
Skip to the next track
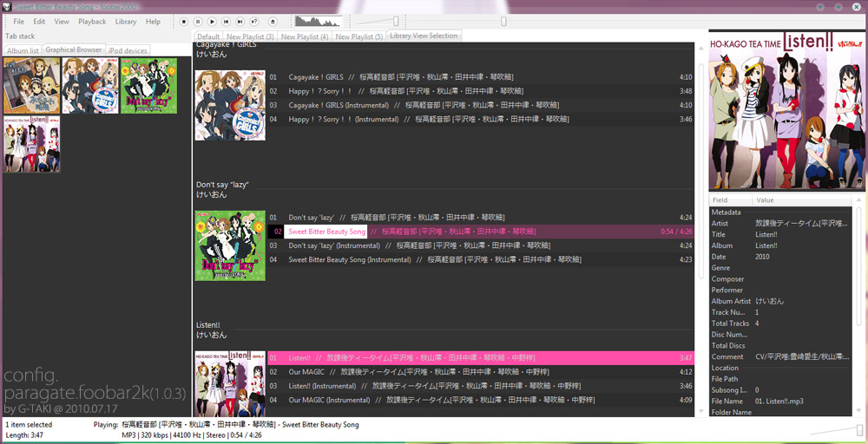[x=240, y=22]
